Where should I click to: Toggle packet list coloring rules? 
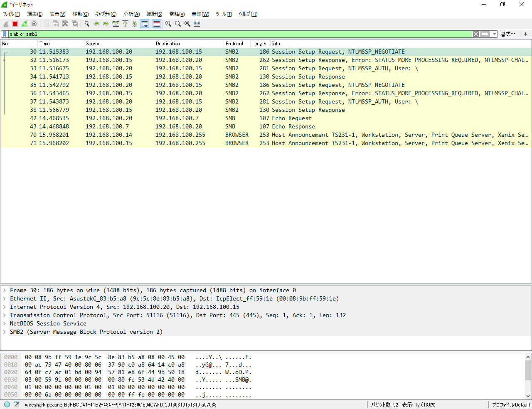point(156,24)
